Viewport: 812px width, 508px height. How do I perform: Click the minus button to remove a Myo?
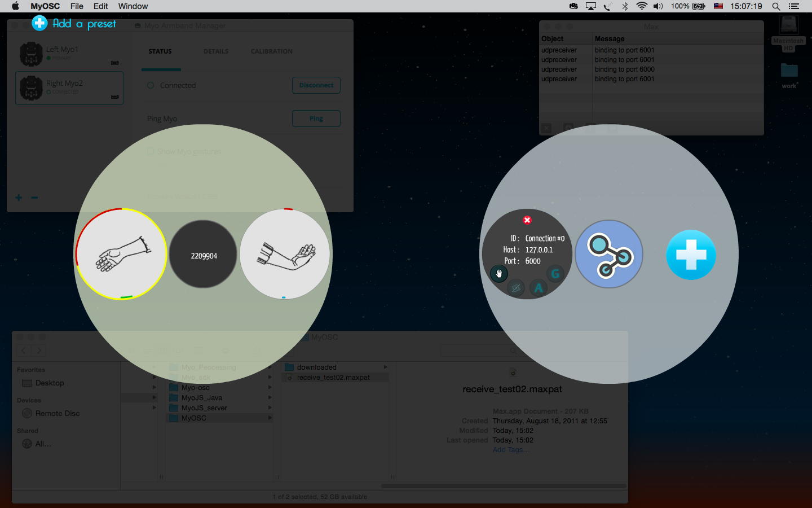(34, 198)
